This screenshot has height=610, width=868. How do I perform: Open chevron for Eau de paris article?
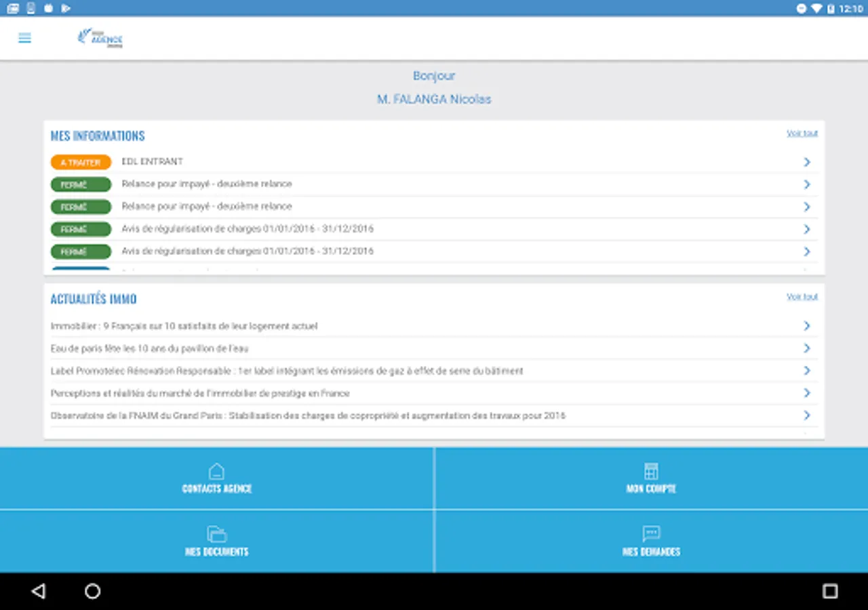(x=807, y=348)
